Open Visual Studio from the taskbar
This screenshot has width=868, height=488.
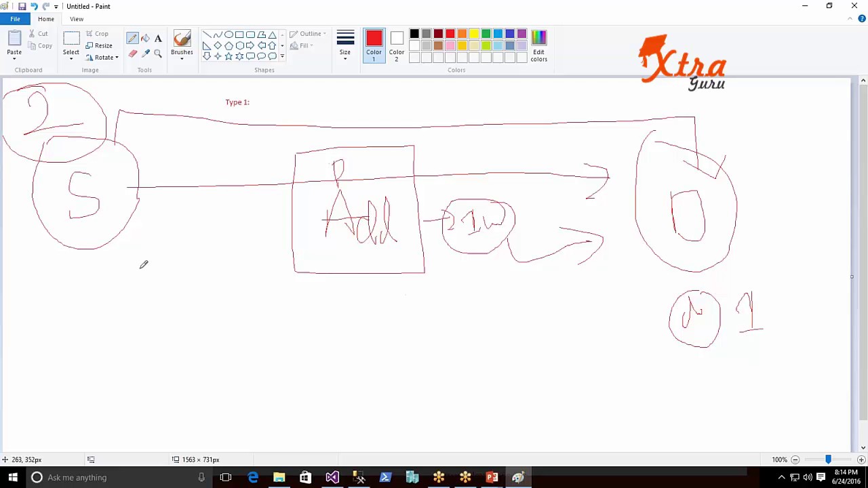pos(332,477)
